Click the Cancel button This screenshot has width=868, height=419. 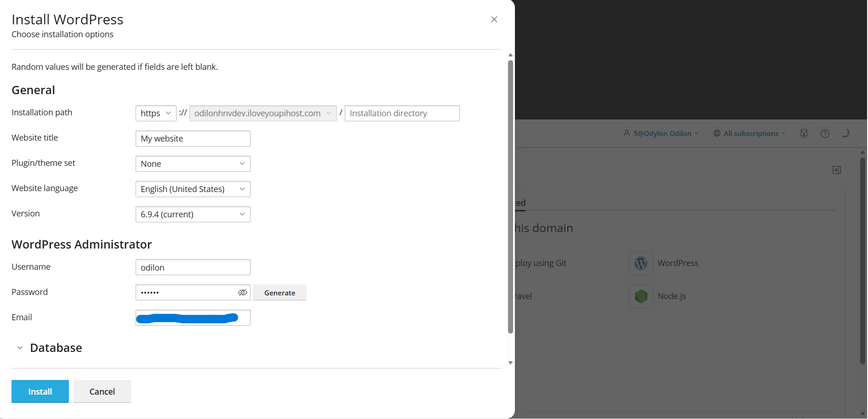pos(102,391)
